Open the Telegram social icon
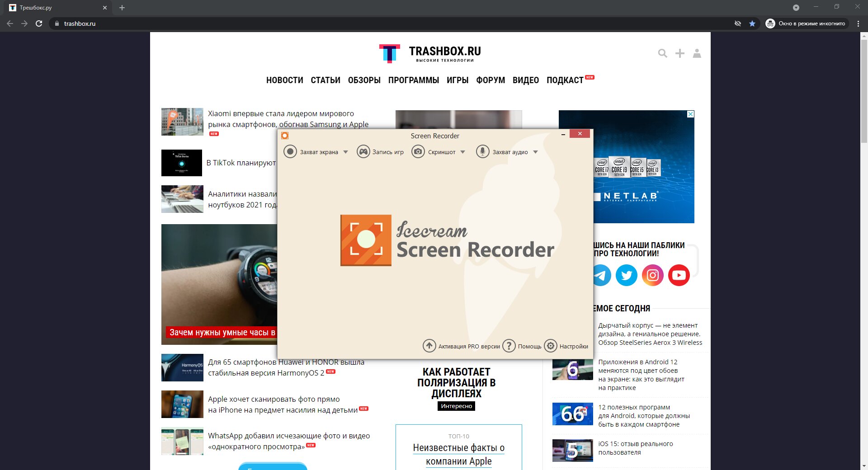 [x=601, y=275]
